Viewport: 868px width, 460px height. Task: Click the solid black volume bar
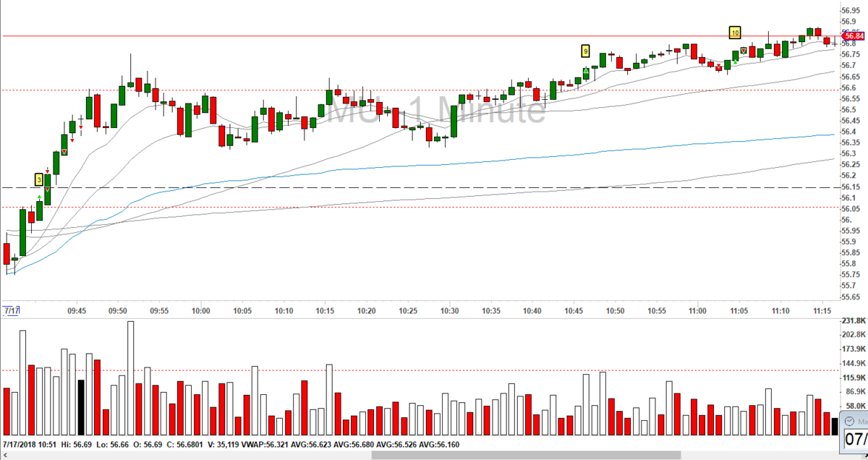[x=81, y=408]
